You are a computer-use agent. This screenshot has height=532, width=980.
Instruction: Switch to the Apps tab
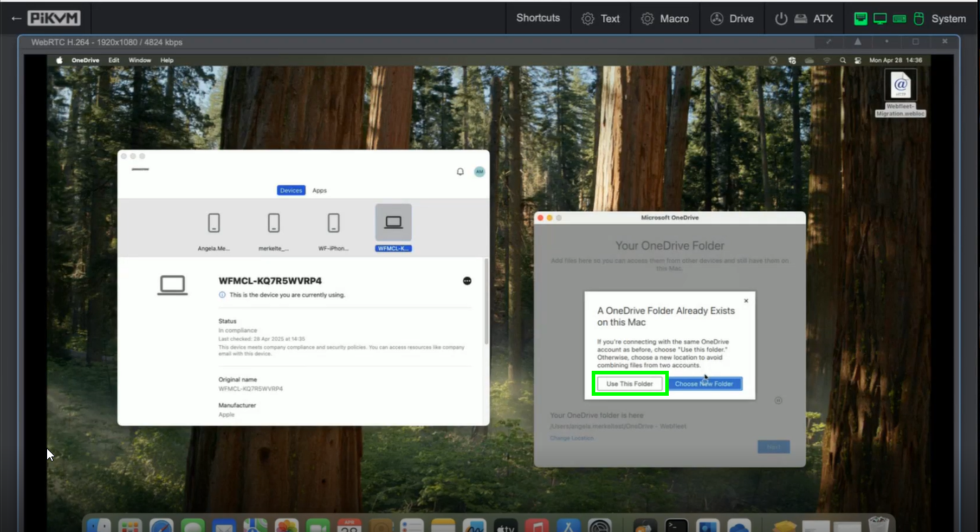coord(320,190)
